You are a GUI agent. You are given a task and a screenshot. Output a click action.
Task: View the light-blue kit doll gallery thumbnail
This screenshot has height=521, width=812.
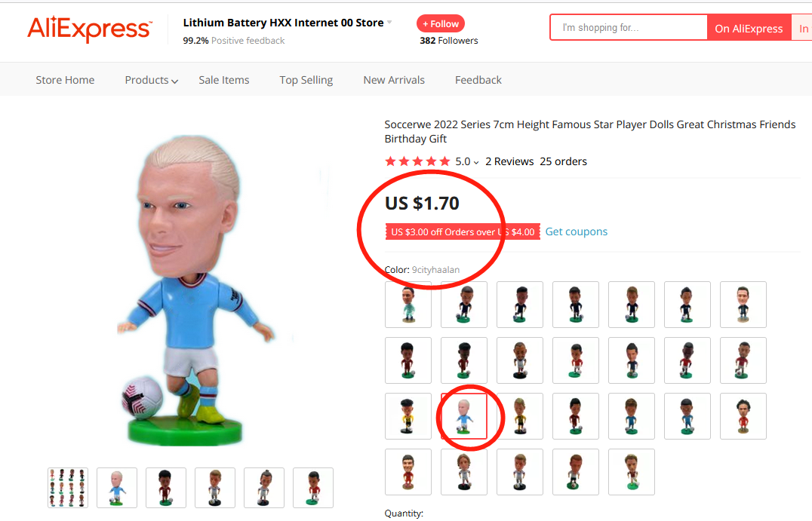coord(117,487)
